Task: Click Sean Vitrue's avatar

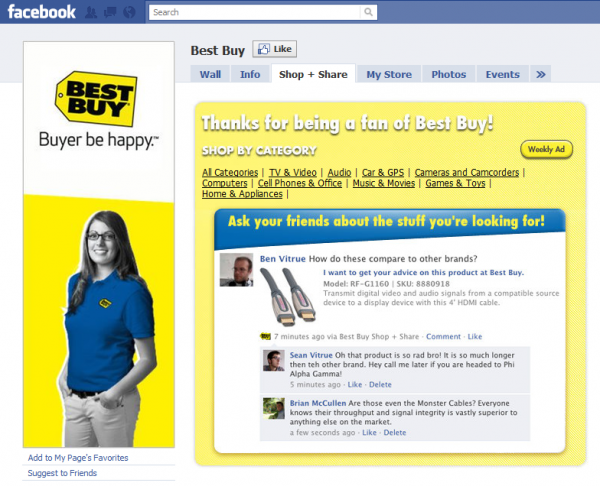Action: (273, 361)
